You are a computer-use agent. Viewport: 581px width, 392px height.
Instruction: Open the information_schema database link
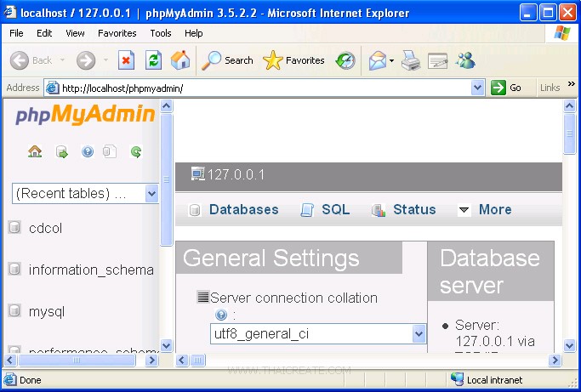[91, 270]
